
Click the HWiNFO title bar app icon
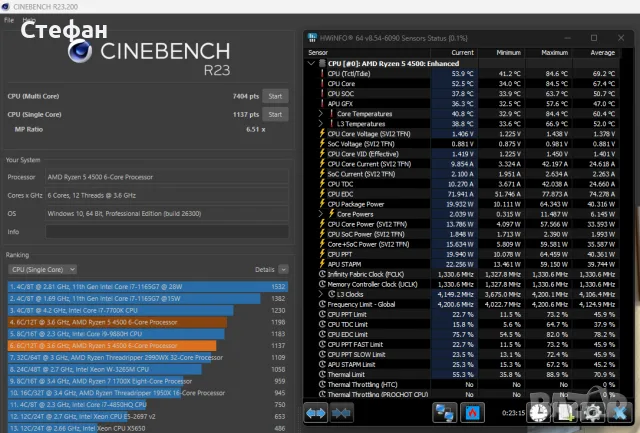tap(312, 38)
